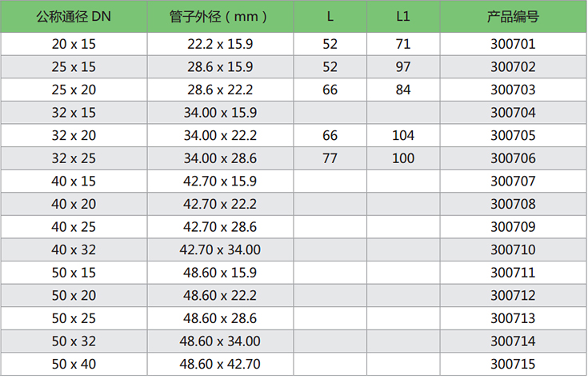The width and height of the screenshot is (588, 383).
Task: Click the 50 x 40 DN cell
Action: pos(74,365)
